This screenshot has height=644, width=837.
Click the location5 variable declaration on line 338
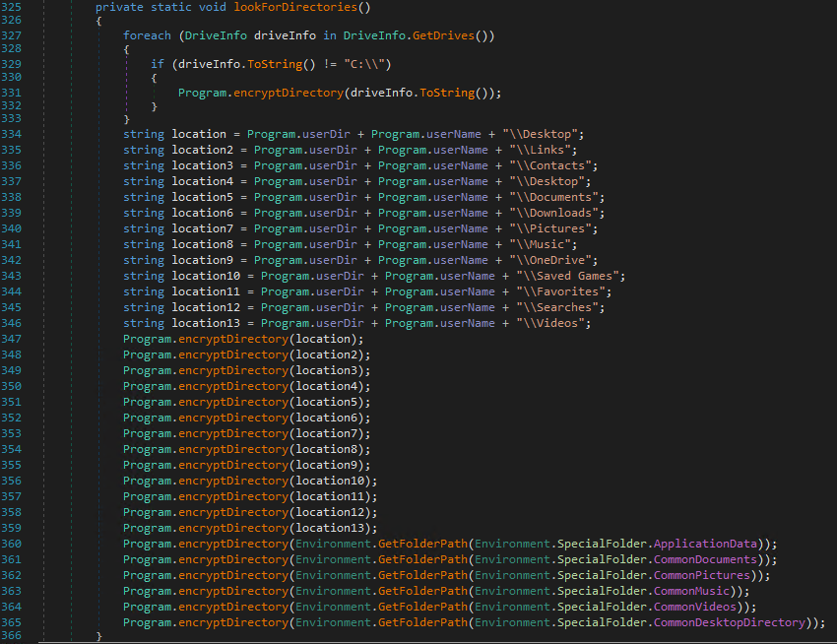(202, 197)
